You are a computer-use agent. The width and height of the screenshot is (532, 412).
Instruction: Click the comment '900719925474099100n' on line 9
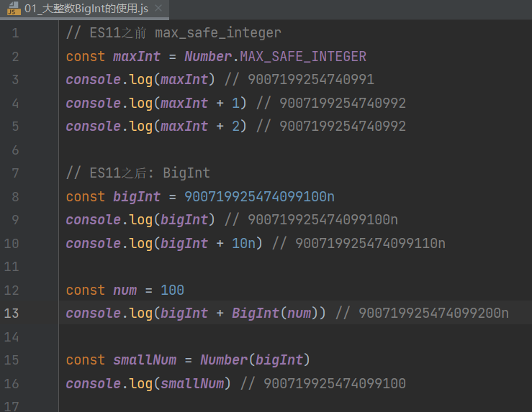pos(323,220)
